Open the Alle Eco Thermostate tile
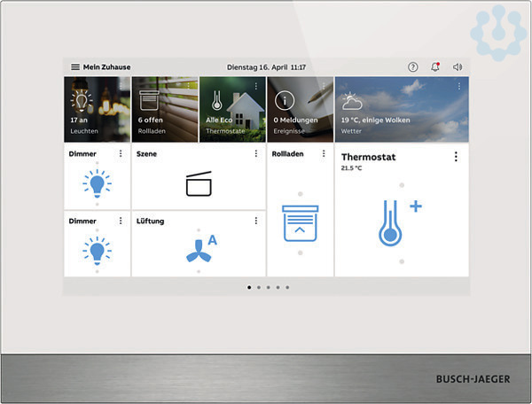The image size is (532, 404). pos(232,110)
